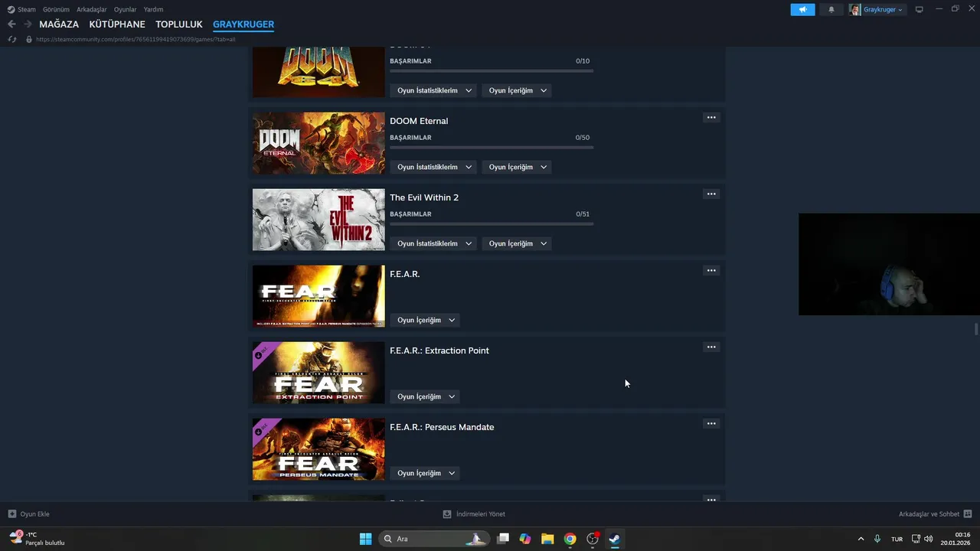Open GRAYKRUGER profile tab

click(243, 24)
